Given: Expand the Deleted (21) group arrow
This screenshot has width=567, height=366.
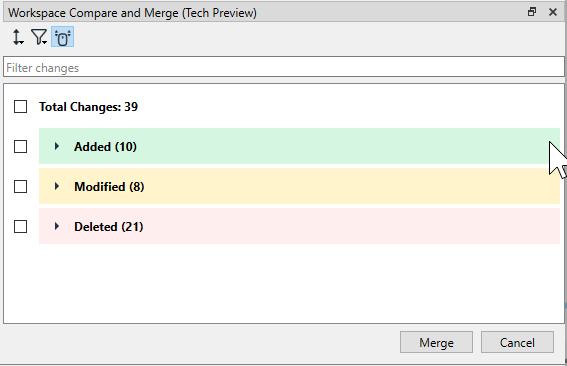Looking at the screenshot, I should point(57,226).
